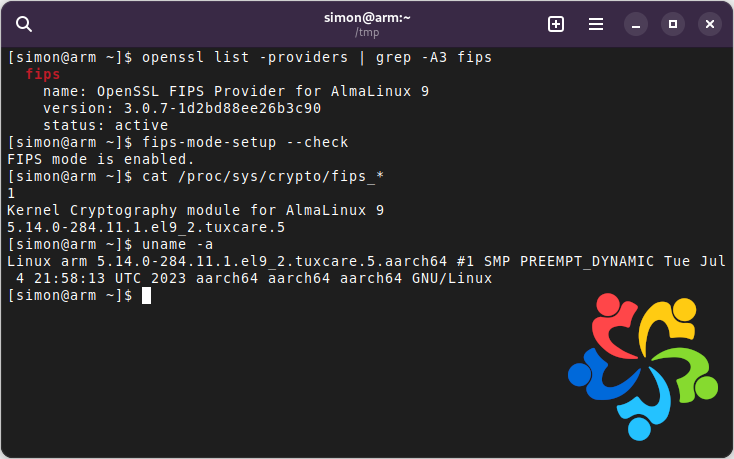Open the terminal search icon
734x459 pixels.
click(x=24, y=24)
